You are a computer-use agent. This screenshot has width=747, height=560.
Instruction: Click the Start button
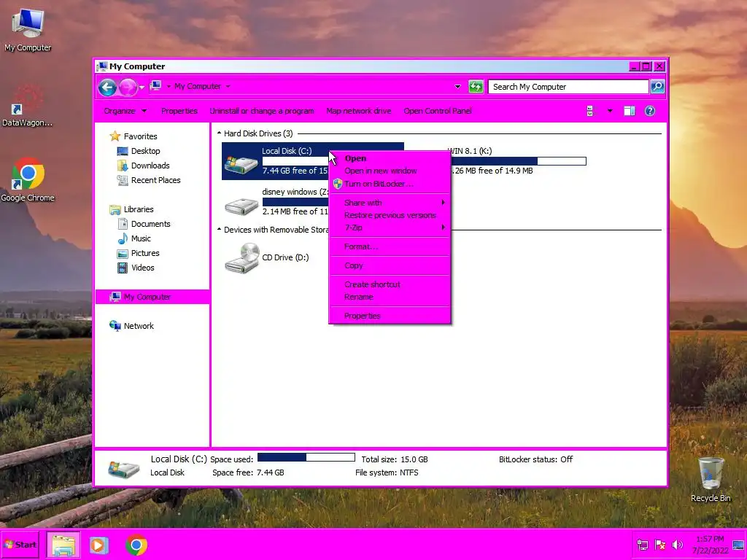click(x=20, y=544)
